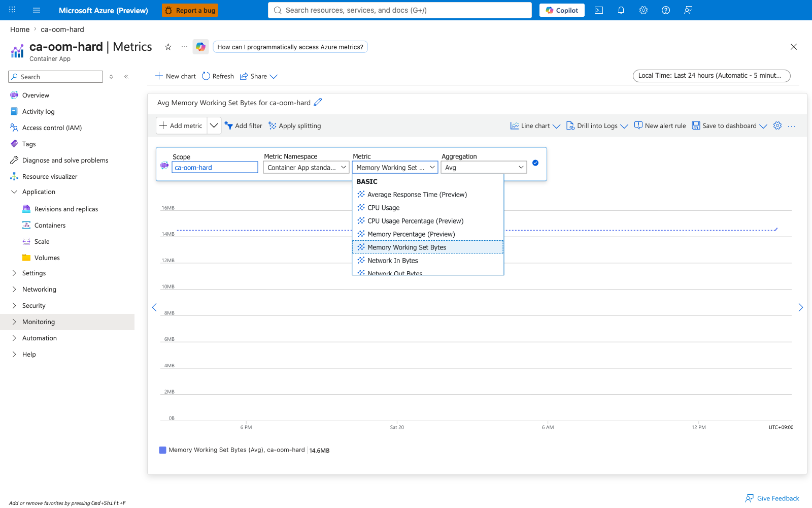The height and width of the screenshot is (508, 812).
Task: Open the feedback person icon in header
Action: pyautogui.click(x=688, y=10)
